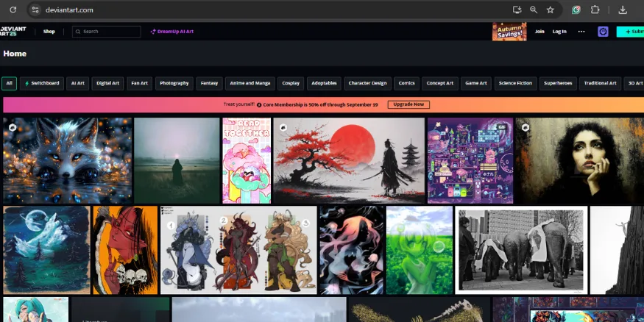Open the moonlit mountain painting
Image resolution: width=644 pixels, height=322 pixels.
click(x=46, y=250)
